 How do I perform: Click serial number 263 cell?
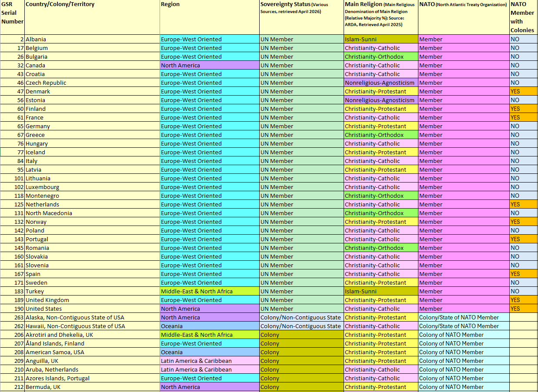click(12, 317)
